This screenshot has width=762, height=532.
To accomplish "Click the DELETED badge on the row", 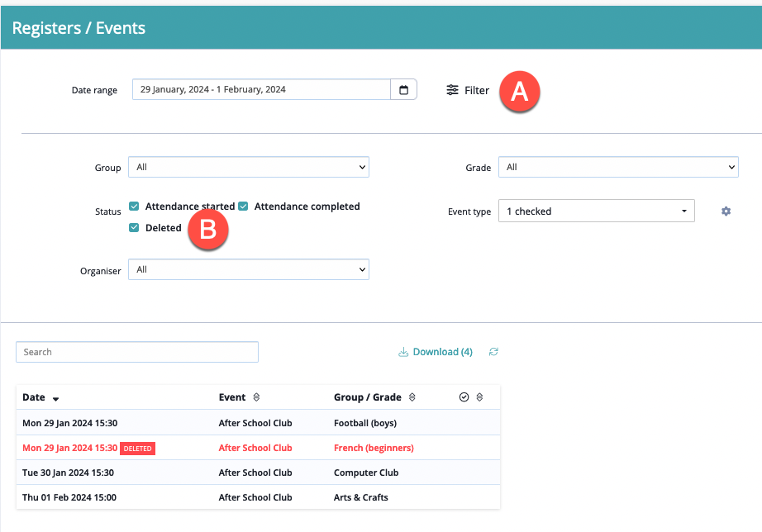I will (x=137, y=449).
